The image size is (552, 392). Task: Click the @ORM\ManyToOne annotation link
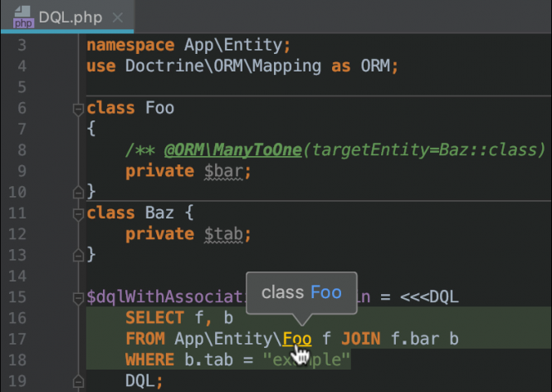tap(232, 150)
